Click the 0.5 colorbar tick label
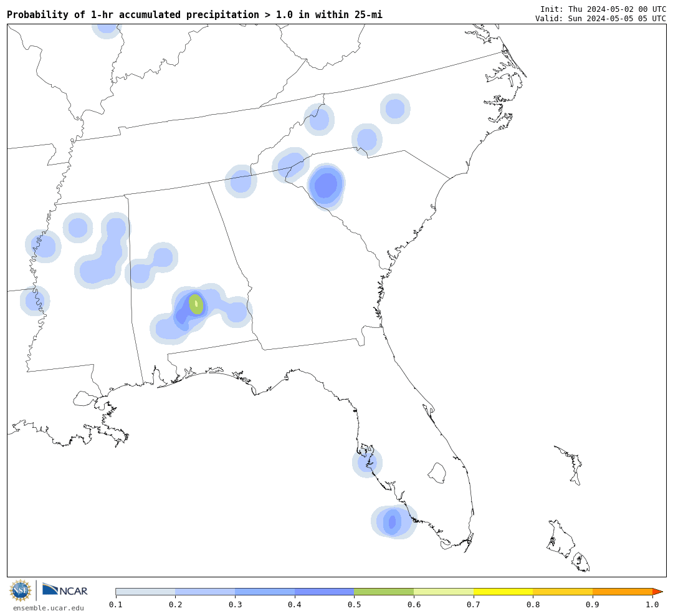Screen dimensions: 673x616 pyautogui.click(x=354, y=605)
